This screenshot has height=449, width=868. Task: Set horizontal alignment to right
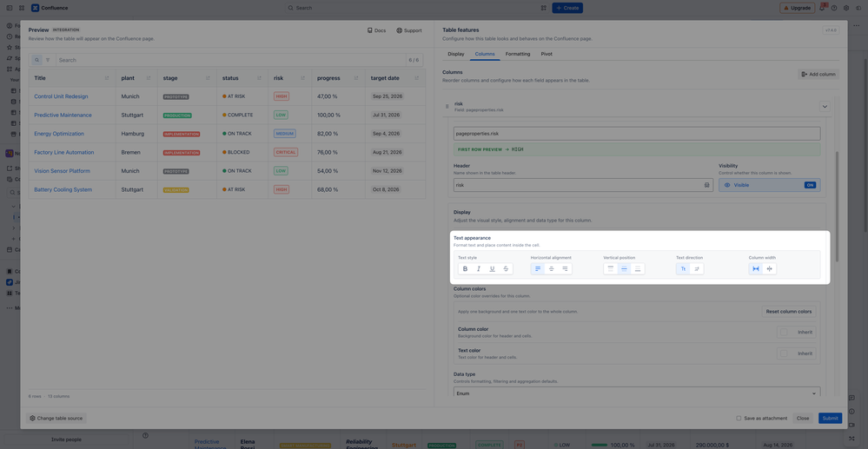click(x=565, y=269)
